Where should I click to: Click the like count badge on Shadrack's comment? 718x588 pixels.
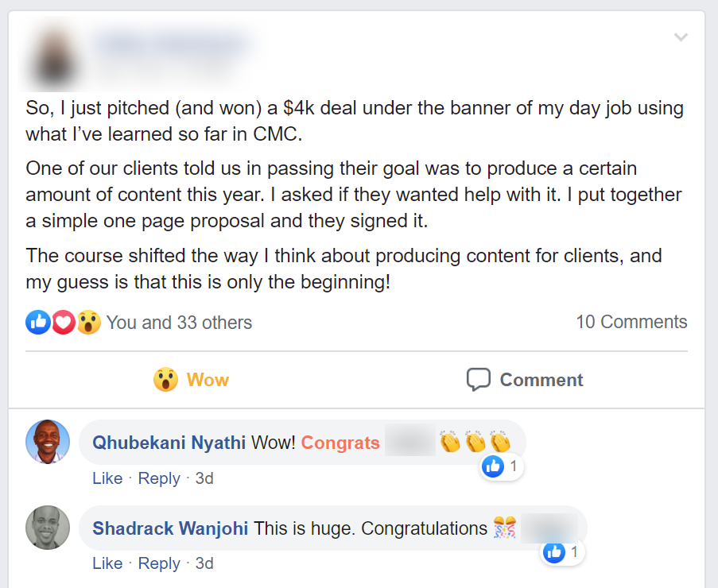pos(563,551)
